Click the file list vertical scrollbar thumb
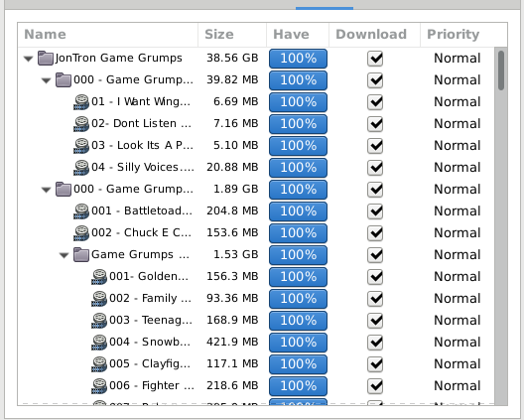The width and height of the screenshot is (524, 420). 500,70
